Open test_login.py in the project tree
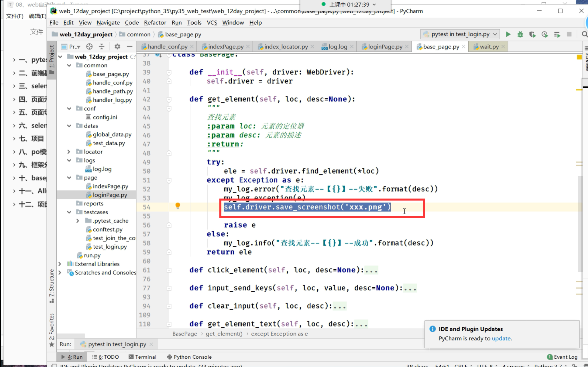 (109, 247)
